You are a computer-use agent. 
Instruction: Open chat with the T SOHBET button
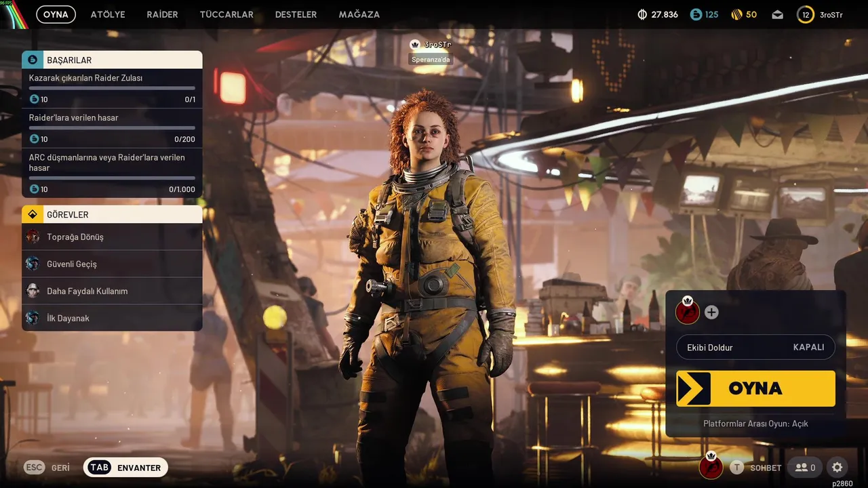pyautogui.click(x=755, y=468)
